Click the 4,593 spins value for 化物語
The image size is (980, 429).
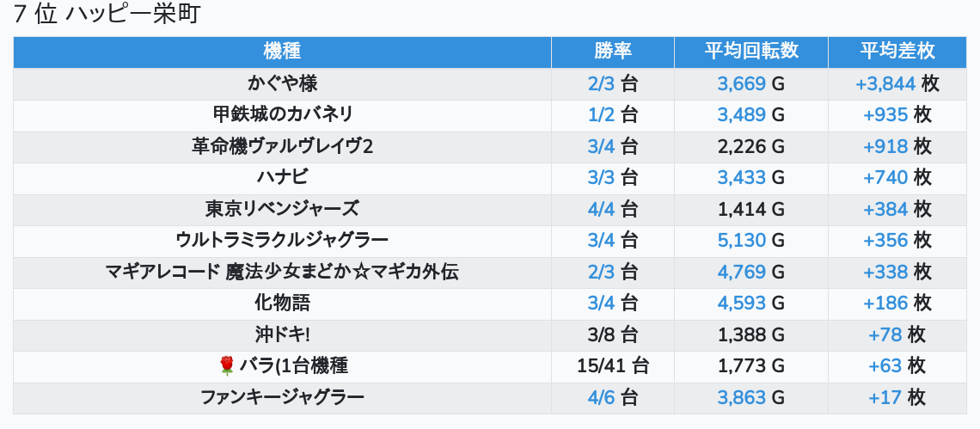coord(741,303)
